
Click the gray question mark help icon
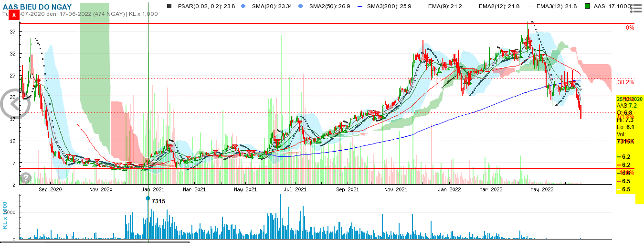click(x=26, y=178)
